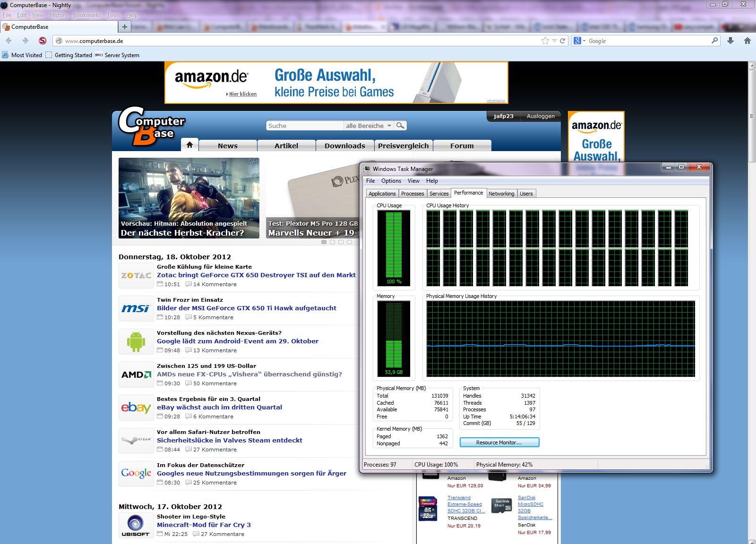The height and width of the screenshot is (544, 756).
Task: Click the Suche search input field
Action: 305,126
